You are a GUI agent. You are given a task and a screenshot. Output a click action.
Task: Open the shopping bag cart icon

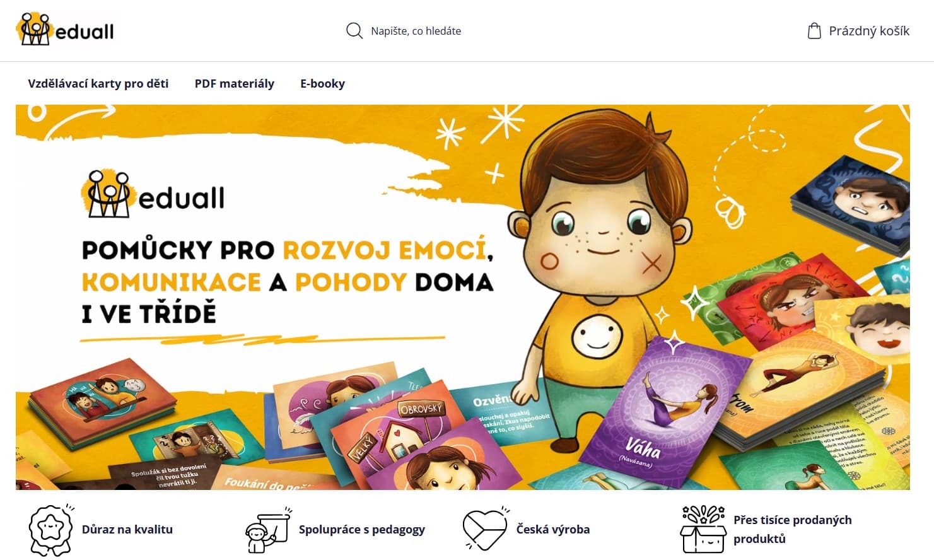[814, 31]
